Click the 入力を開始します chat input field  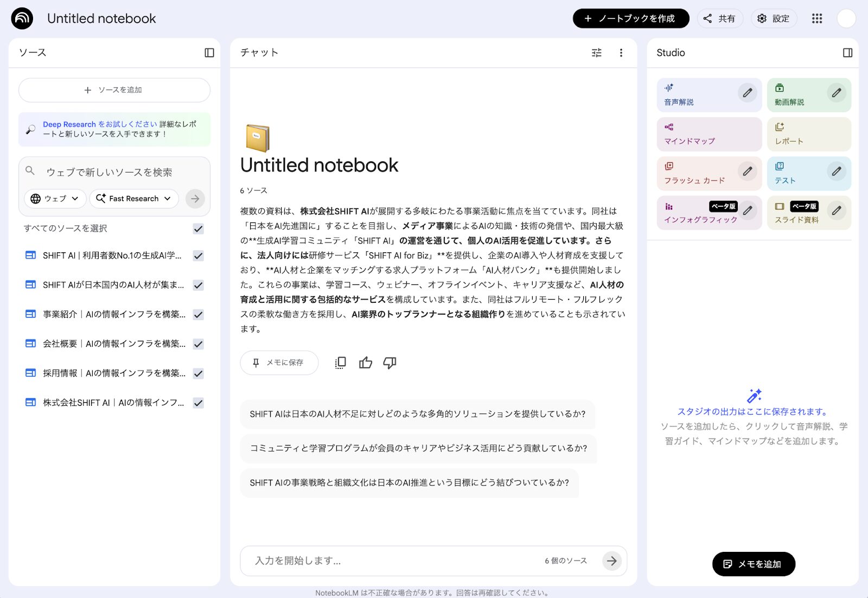380,561
